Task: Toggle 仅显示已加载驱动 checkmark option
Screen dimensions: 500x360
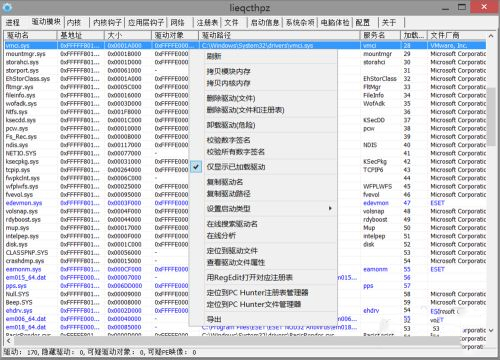Action: coord(196,167)
